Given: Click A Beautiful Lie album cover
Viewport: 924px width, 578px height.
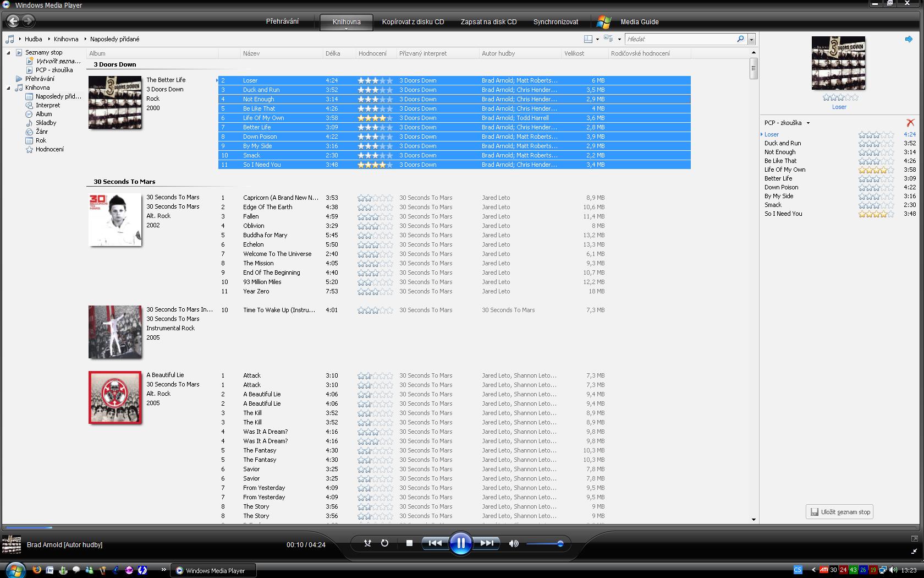Looking at the screenshot, I should (115, 397).
